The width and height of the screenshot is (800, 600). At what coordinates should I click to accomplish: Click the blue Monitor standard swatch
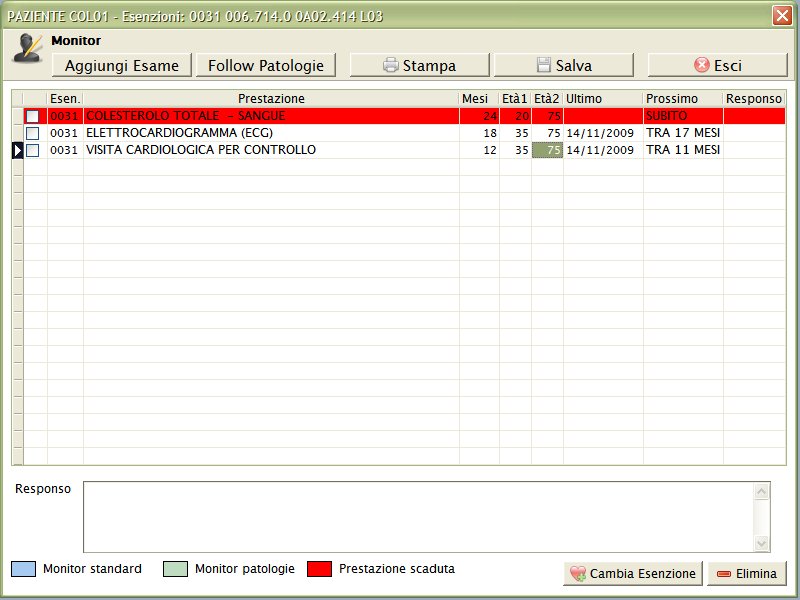click(x=23, y=569)
